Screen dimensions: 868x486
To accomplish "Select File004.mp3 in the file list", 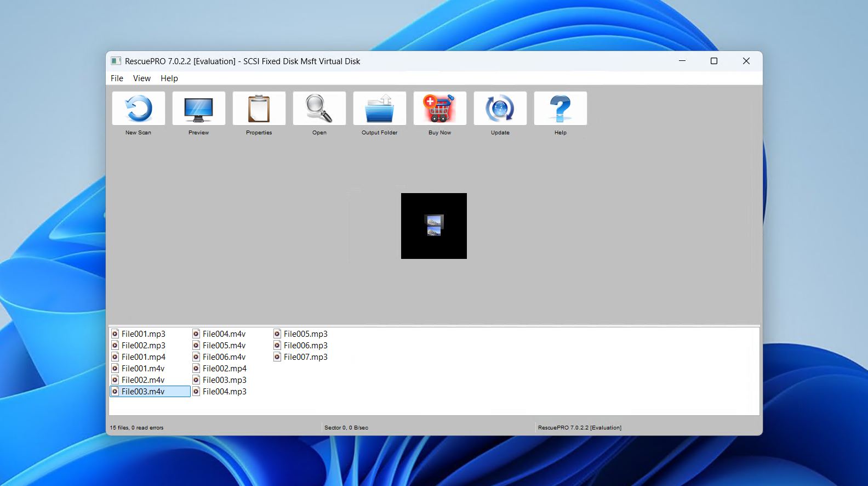I will coord(224,392).
